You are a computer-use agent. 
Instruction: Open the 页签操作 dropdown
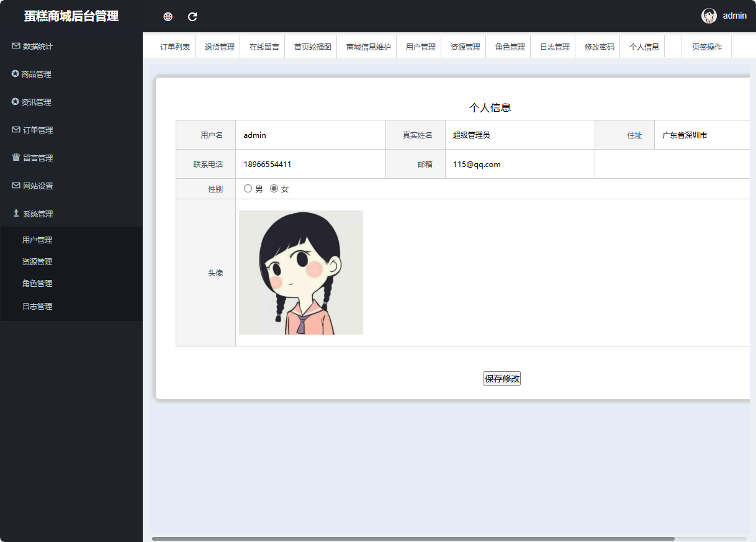click(x=706, y=46)
